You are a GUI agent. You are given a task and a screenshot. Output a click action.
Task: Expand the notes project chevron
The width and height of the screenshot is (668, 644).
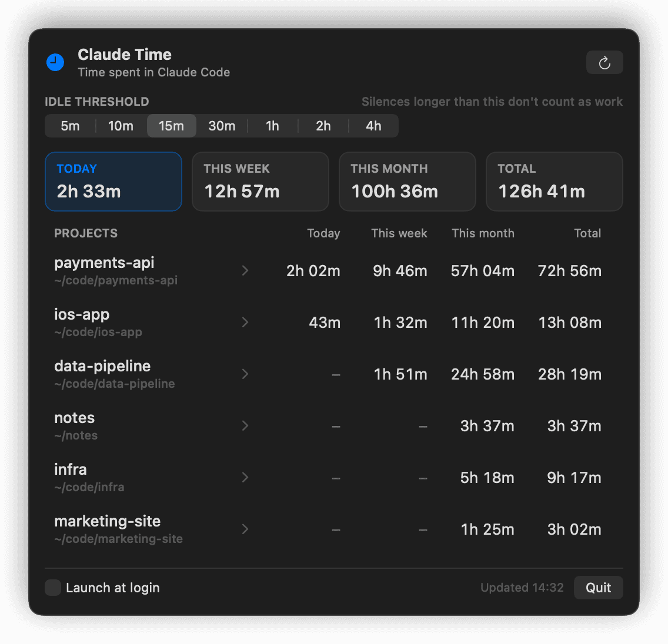pos(245,425)
